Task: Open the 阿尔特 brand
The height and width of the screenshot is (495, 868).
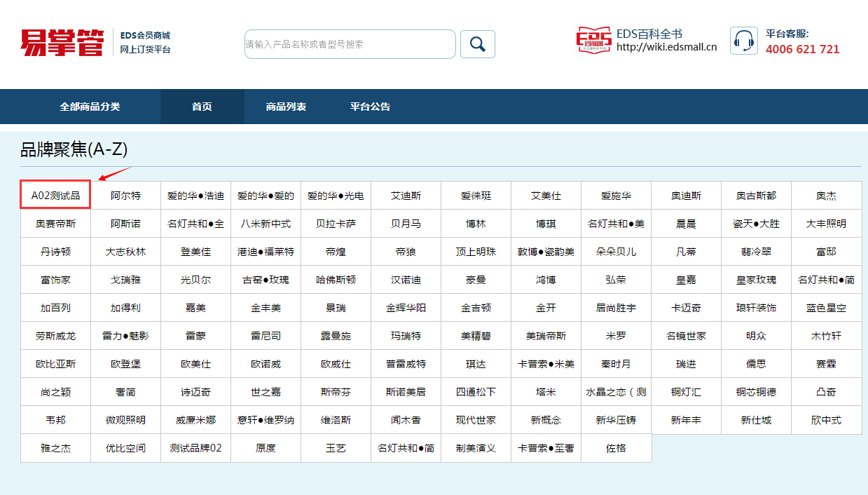Action: pyautogui.click(x=126, y=196)
